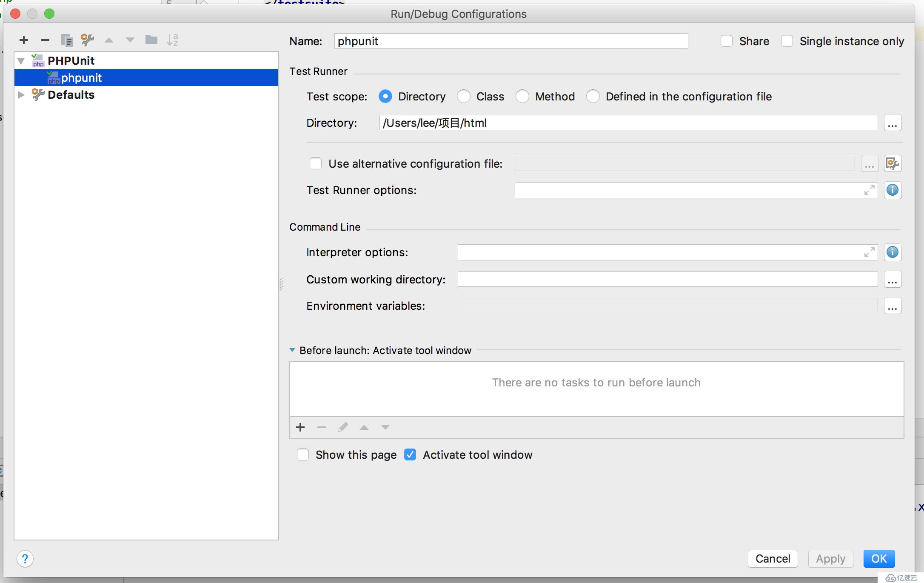Click the Environment variables field

[667, 306]
